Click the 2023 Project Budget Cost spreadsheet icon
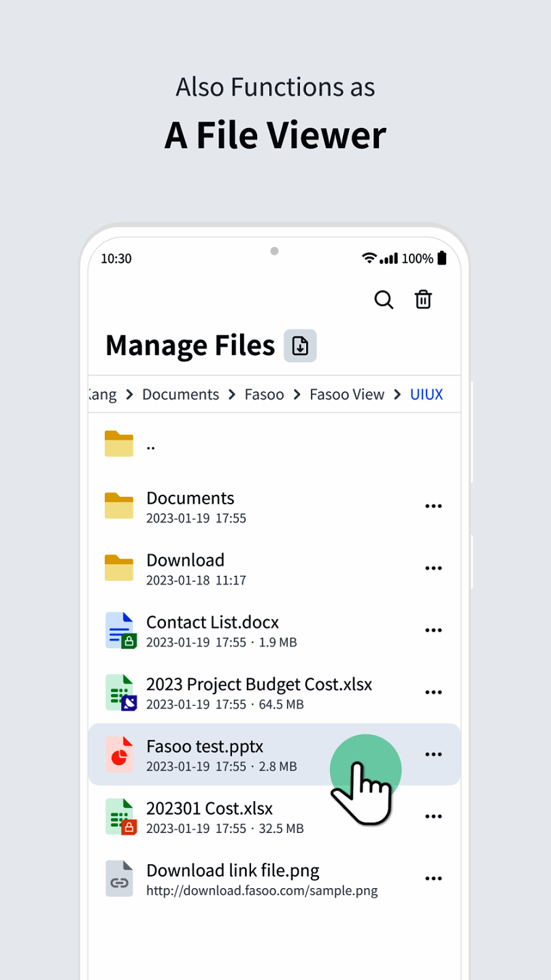 coord(120,692)
